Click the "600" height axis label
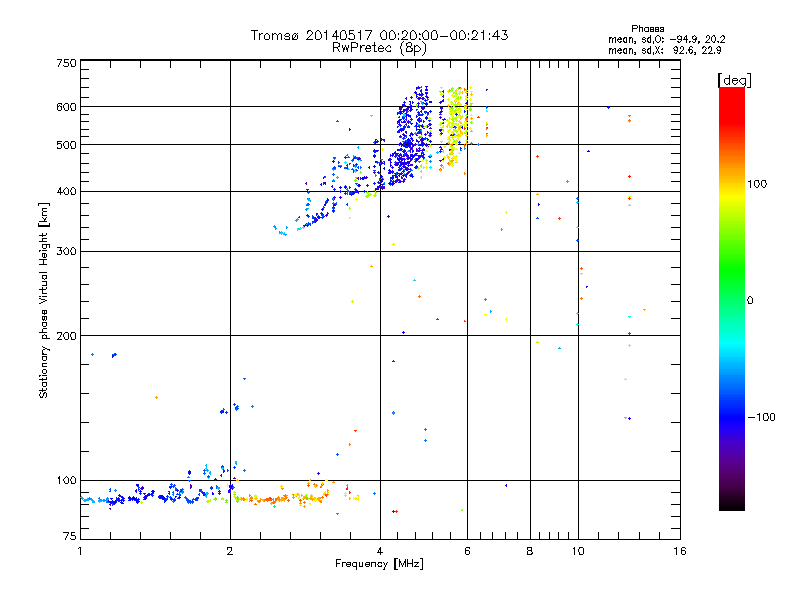The height and width of the screenshot is (600, 800). (66, 107)
